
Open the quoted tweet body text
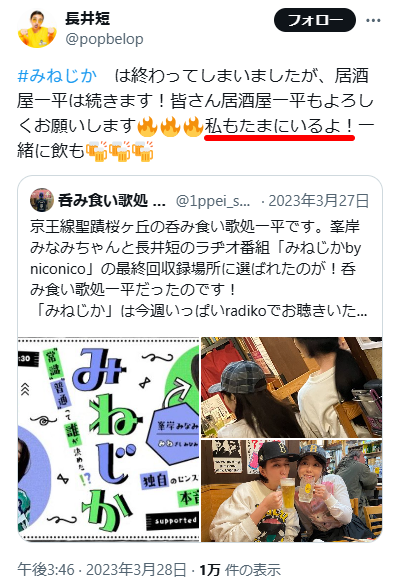click(x=199, y=269)
